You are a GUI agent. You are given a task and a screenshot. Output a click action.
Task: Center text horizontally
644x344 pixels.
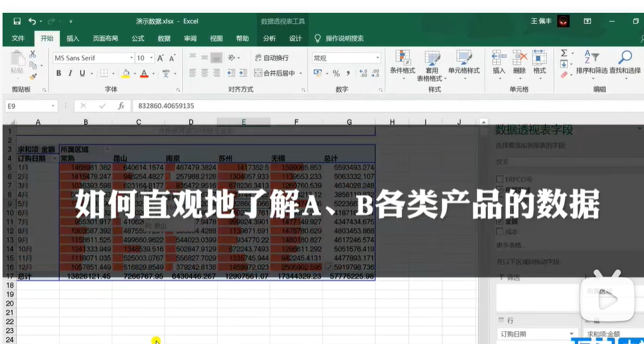pyautogui.click(x=204, y=73)
